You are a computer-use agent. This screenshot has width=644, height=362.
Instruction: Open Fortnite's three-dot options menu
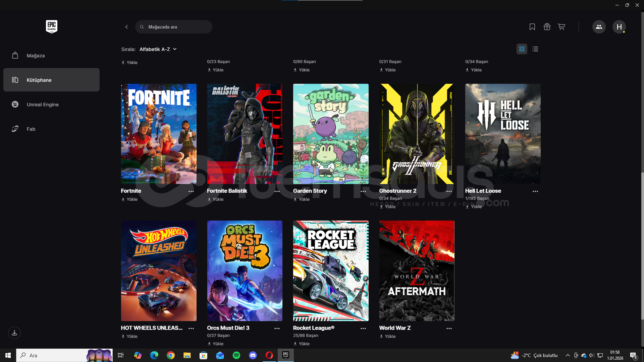[191, 191]
